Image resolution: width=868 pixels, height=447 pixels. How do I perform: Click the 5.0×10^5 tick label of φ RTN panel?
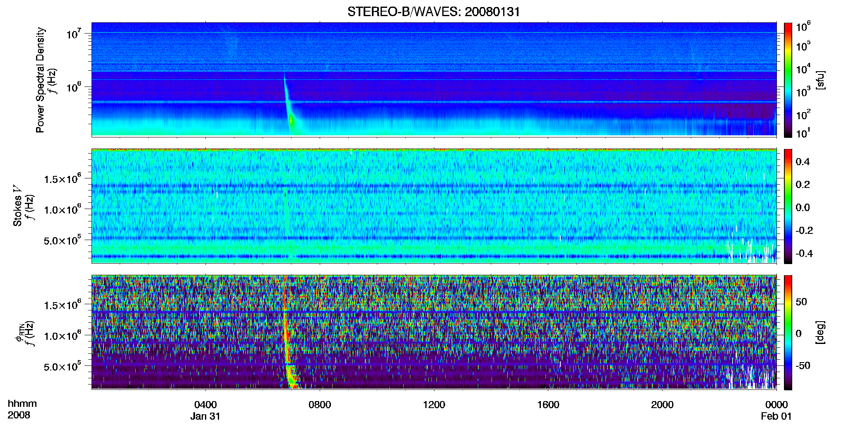pos(63,366)
